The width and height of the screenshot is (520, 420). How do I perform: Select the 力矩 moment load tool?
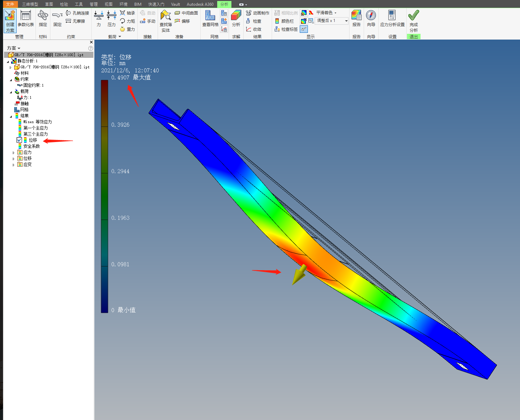[128, 21]
